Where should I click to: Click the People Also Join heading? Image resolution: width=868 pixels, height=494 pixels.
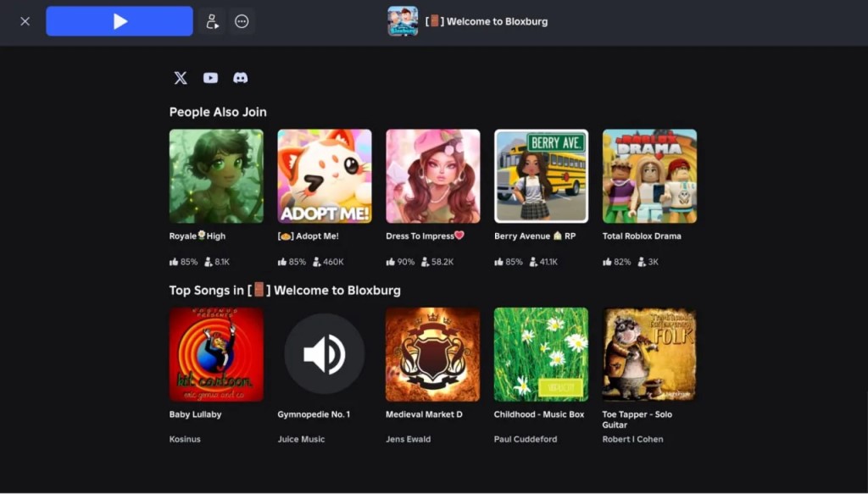pyautogui.click(x=218, y=112)
